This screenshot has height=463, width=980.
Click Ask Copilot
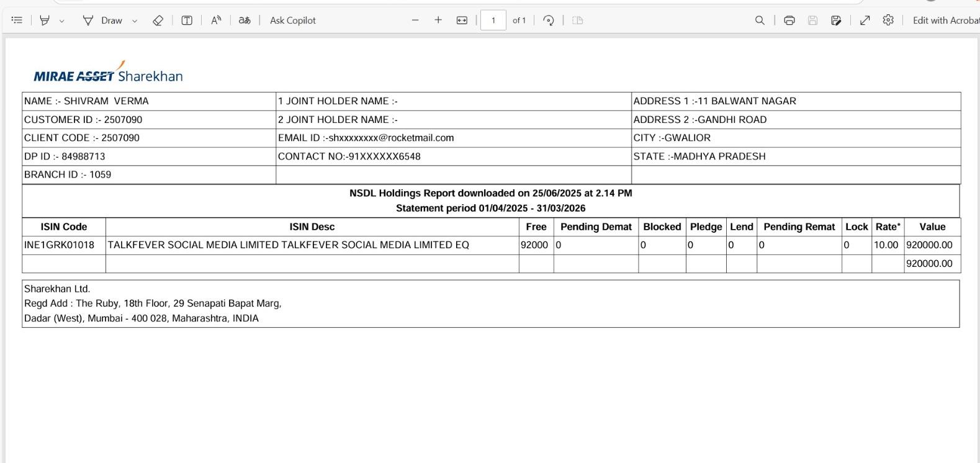pyautogui.click(x=292, y=20)
